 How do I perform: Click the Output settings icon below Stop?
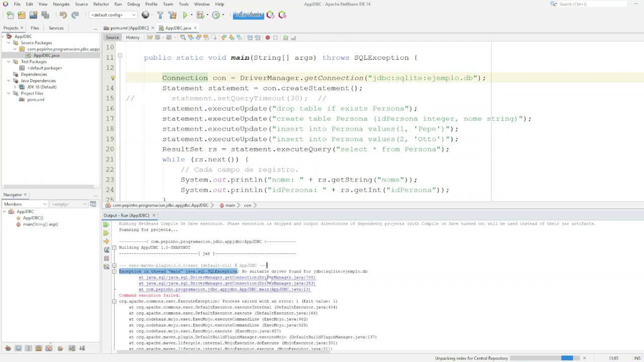click(106, 267)
